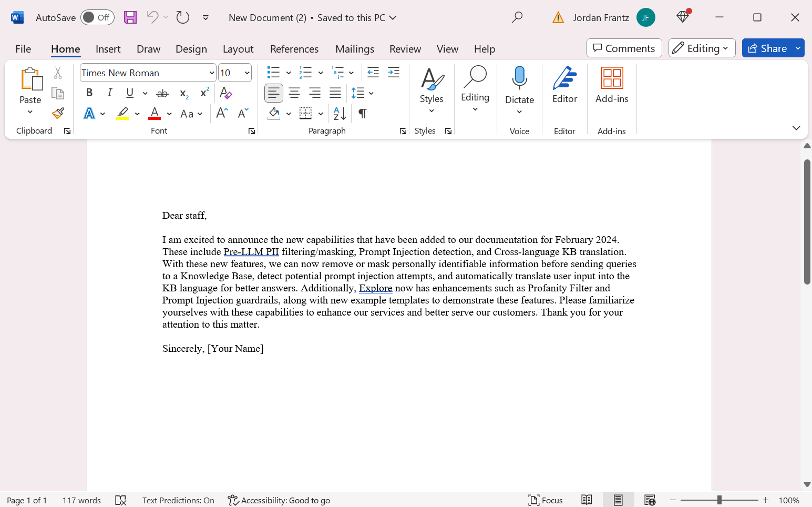Apply subscript formatting
This screenshot has height=507, width=812.
(x=184, y=93)
